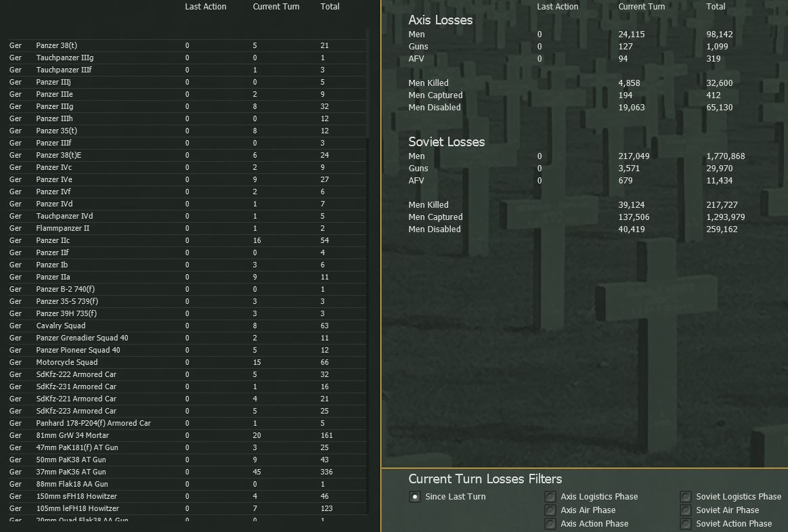788x532 pixels.
Task: Click the 105mm leFH18 Howitzer row
Action: click(x=187, y=508)
